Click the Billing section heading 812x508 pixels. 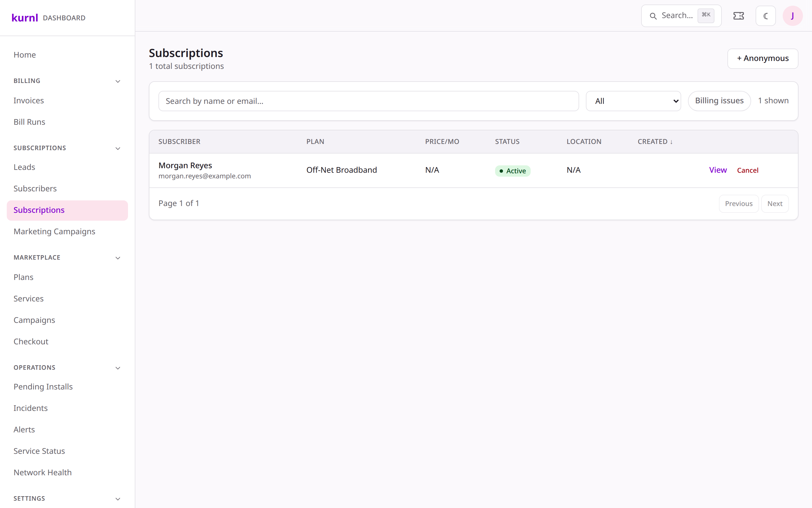[27, 81]
